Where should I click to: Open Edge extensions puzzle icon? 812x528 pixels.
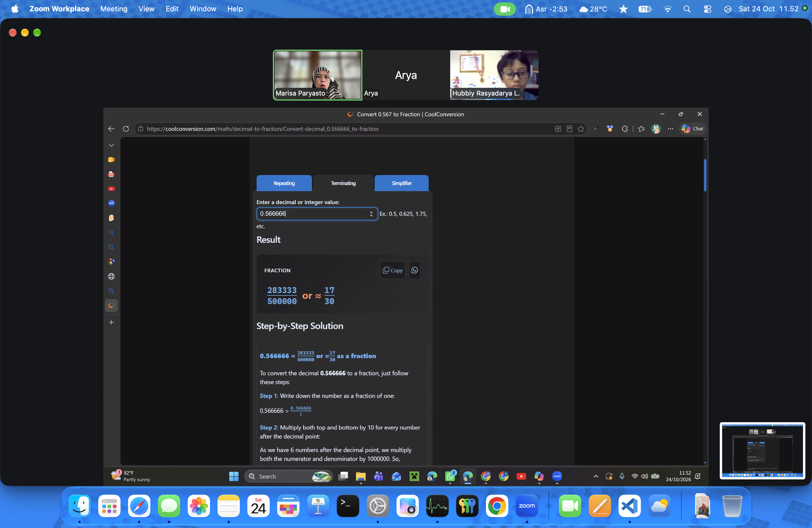coord(625,129)
